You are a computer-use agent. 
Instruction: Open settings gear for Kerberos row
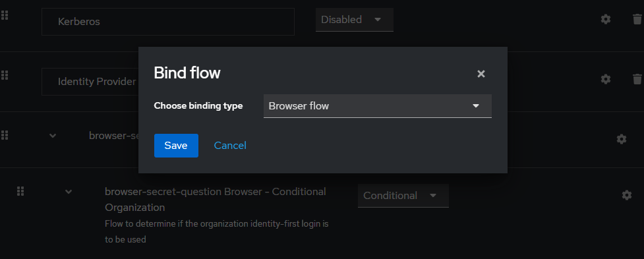605,19
